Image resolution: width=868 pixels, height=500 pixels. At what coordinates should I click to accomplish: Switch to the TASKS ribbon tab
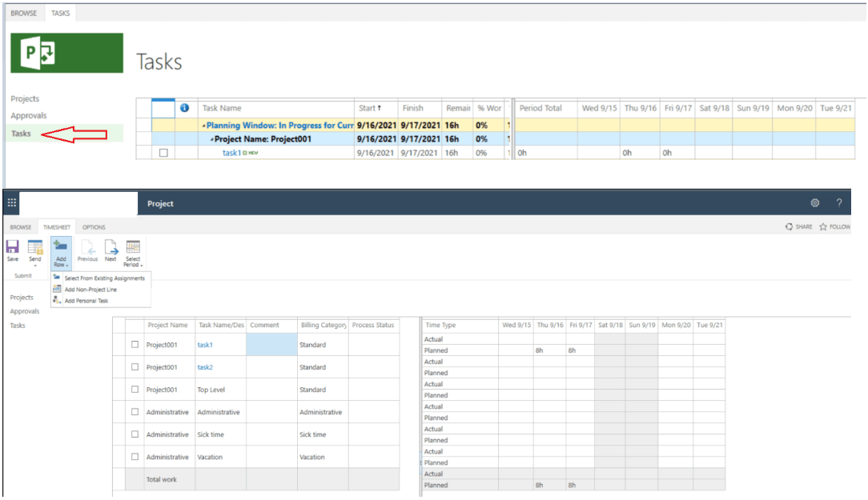pos(60,13)
